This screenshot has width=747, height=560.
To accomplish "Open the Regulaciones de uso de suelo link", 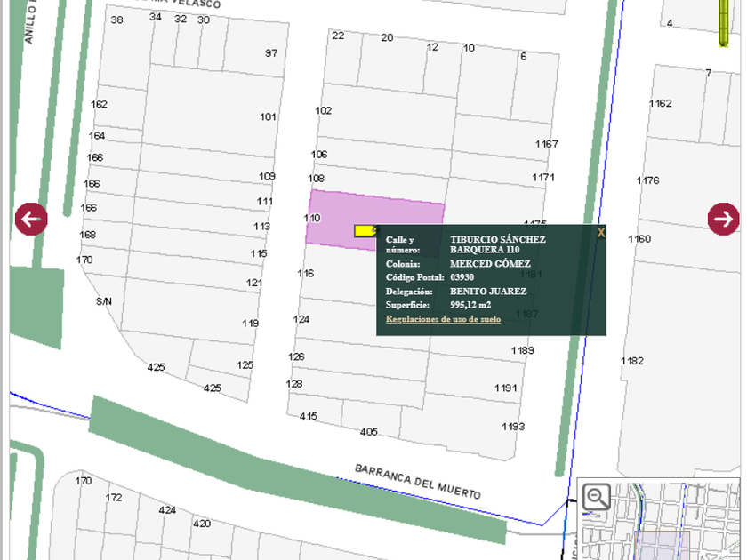I will (443, 319).
